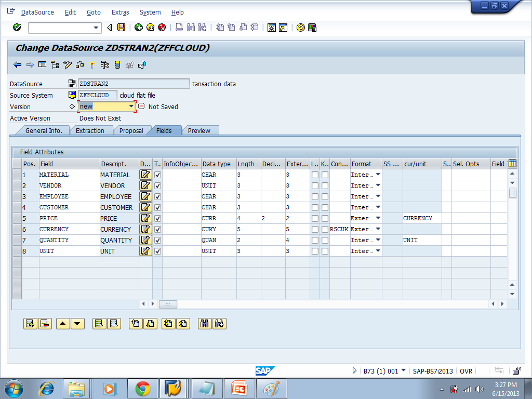The width and height of the screenshot is (532, 399).
Task: Open Format dropdown for VENDOR row
Action: pyautogui.click(x=378, y=185)
